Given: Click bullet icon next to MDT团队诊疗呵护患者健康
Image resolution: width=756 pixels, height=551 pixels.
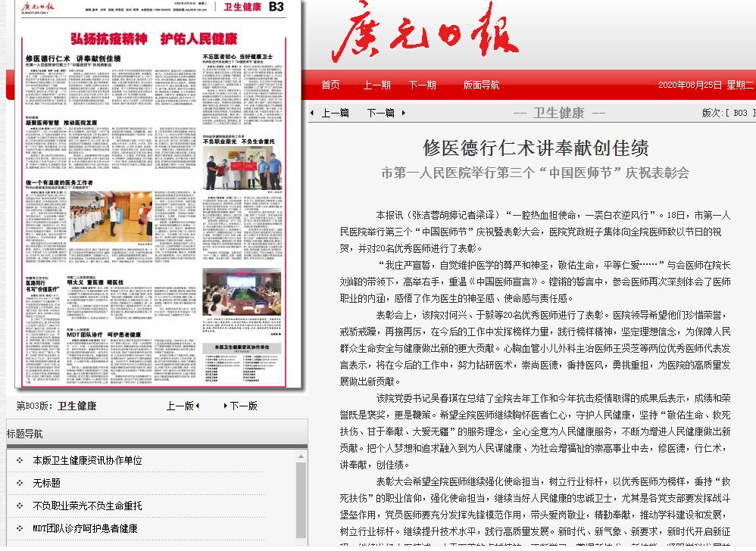Looking at the screenshot, I should (x=20, y=528).
